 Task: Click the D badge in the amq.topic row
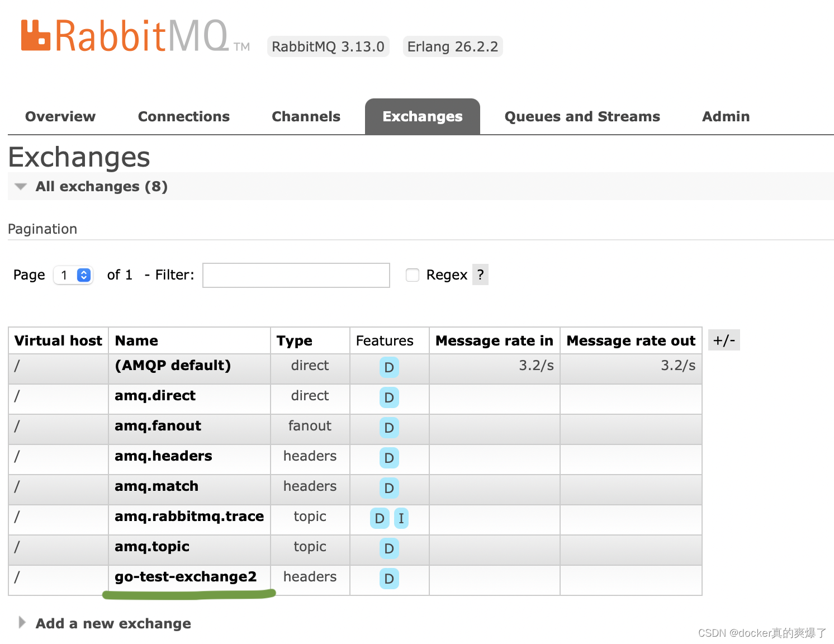coord(389,548)
